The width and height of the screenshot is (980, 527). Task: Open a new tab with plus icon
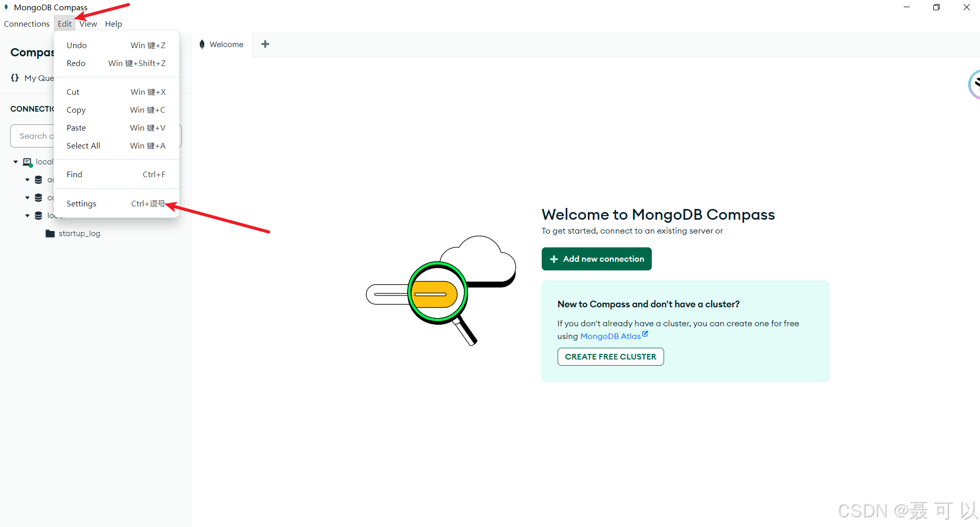pyautogui.click(x=265, y=44)
